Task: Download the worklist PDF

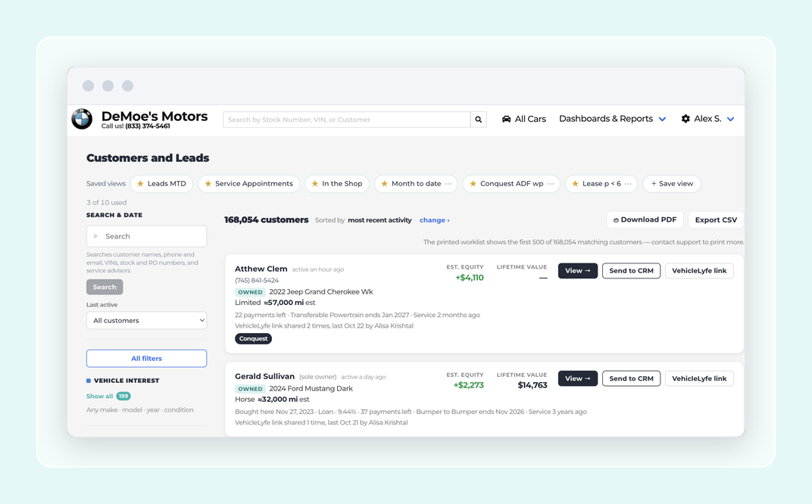Action: (645, 220)
